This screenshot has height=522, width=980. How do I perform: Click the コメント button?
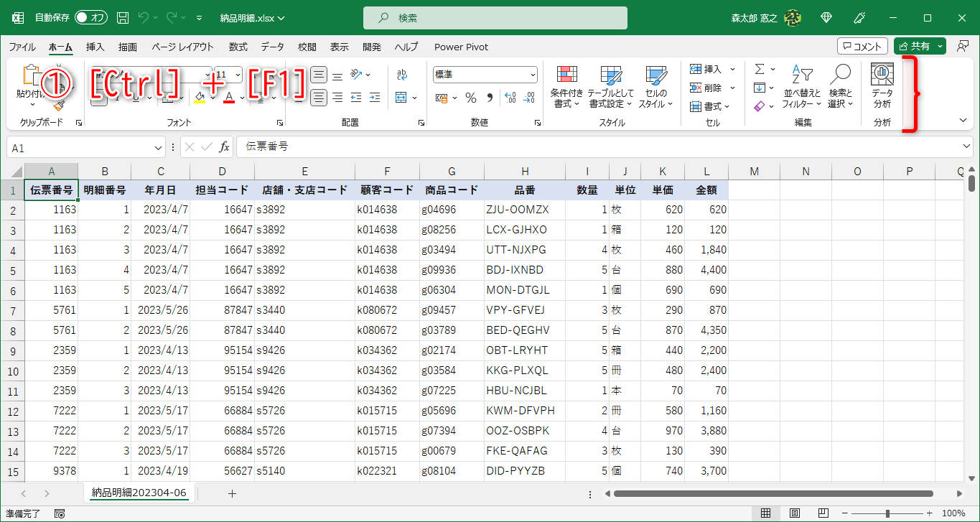(862, 46)
